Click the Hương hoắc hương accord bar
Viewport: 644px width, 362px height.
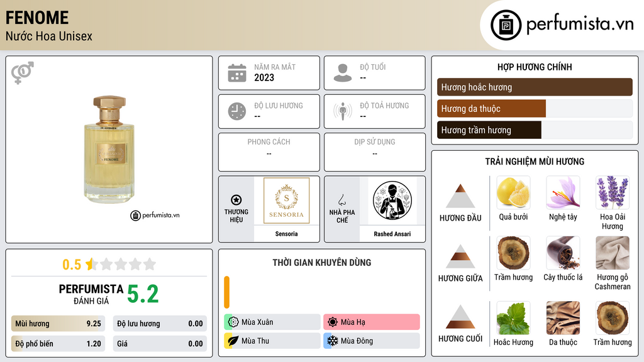click(x=535, y=87)
